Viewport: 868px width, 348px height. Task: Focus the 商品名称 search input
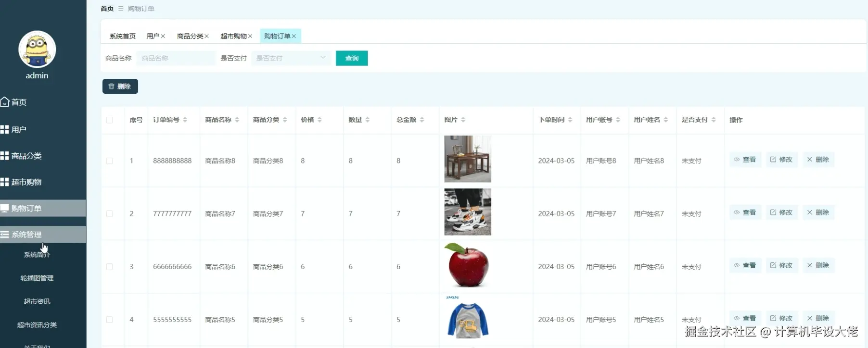[176, 58]
